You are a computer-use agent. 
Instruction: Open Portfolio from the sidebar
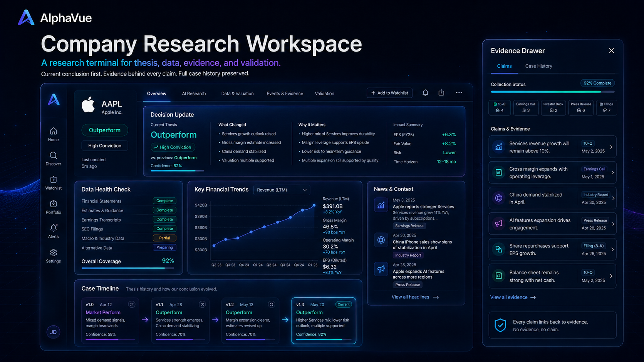click(54, 207)
